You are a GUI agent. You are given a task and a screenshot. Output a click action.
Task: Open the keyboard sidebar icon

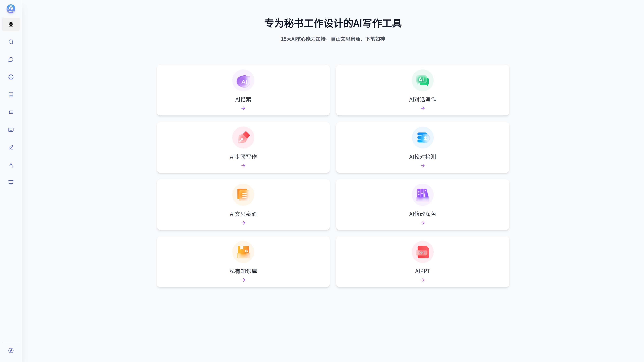pyautogui.click(x=11, y=130)
